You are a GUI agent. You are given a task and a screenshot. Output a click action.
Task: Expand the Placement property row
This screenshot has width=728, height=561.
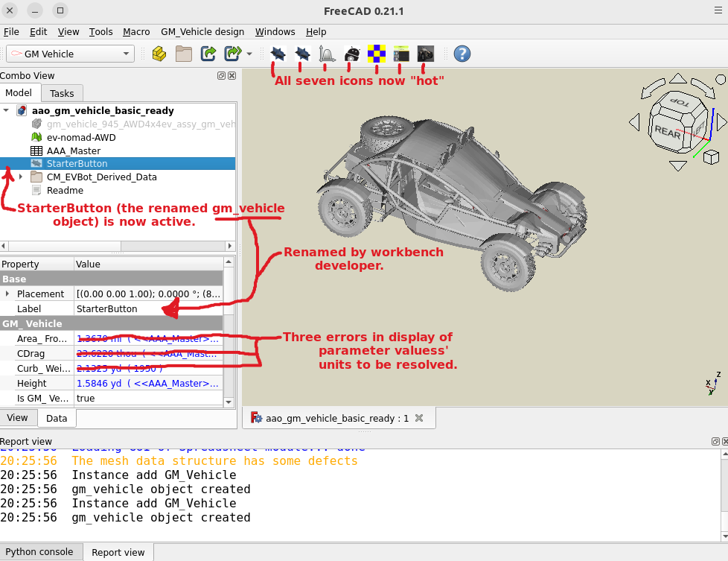pos(7,294)
